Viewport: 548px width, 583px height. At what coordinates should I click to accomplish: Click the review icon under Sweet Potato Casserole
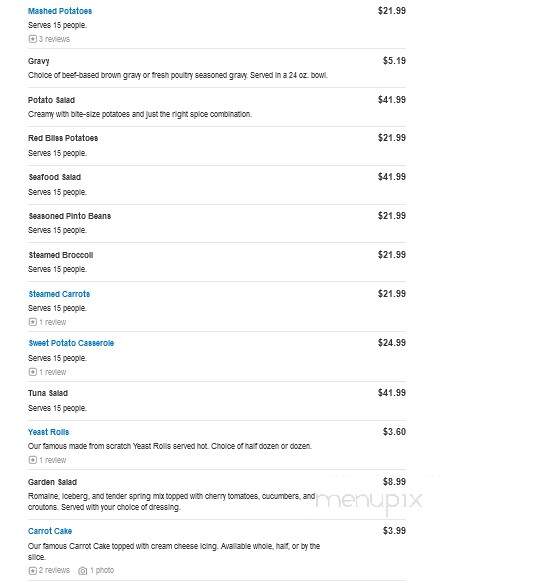(x=33, y=372)
